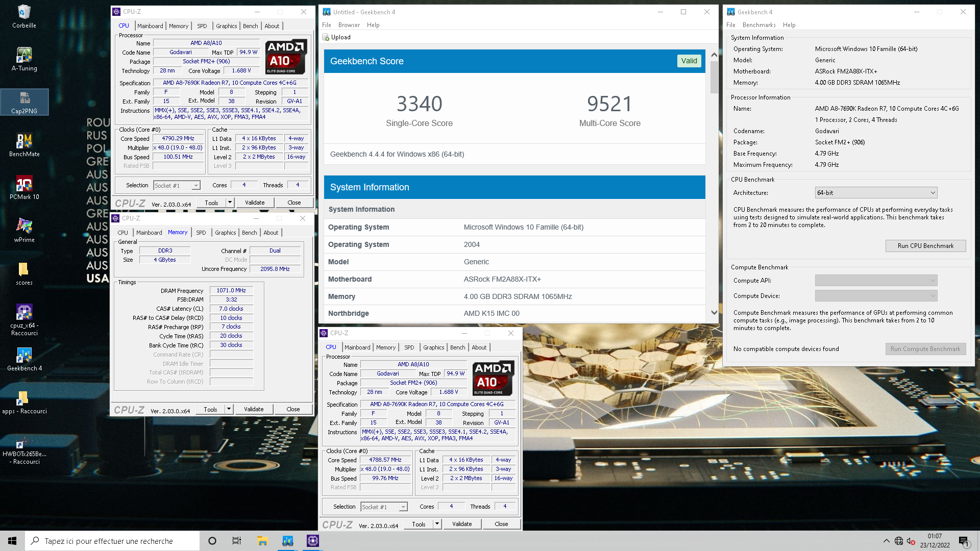The width and height of the screenshot is (980, 551).
Task: Open Socket #1 dropdown in bottom CPU-Z window
Action: pyautogui.click(x=384, y=507)
